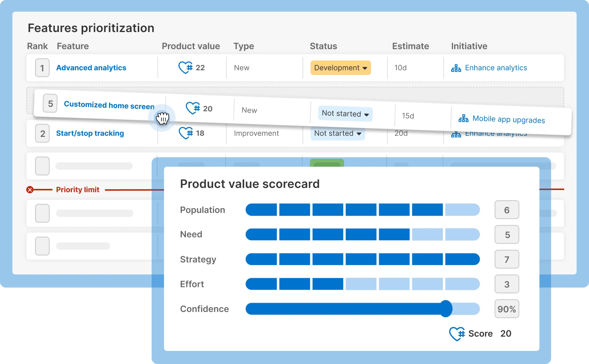
Task: Click the hierarchy icon on the Start/stop tracking row
Action: [x=456, y=134]
